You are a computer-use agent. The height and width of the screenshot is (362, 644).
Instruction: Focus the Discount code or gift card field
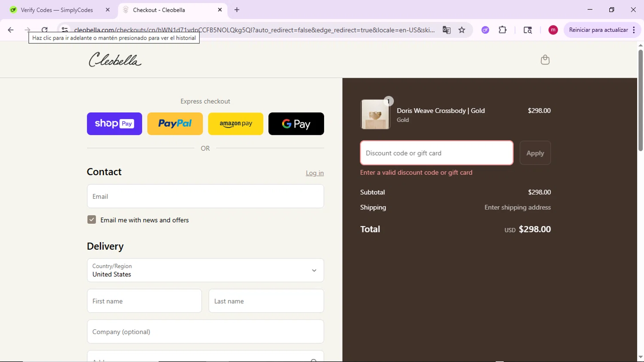pos(437,153)
